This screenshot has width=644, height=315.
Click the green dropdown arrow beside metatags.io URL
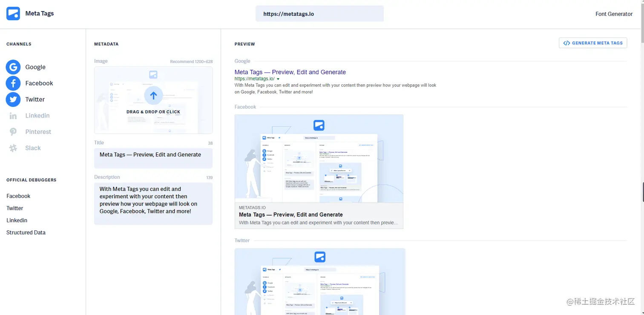point(278,79)
